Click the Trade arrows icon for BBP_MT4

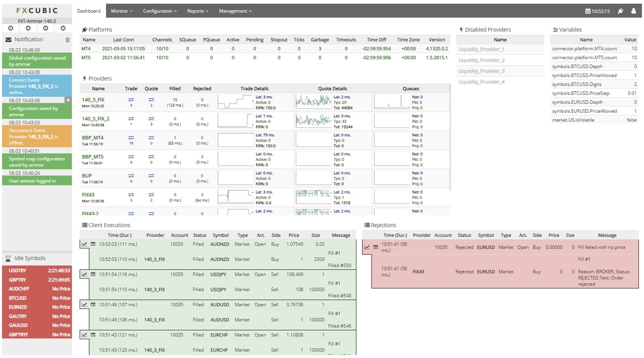click(131, 138)
